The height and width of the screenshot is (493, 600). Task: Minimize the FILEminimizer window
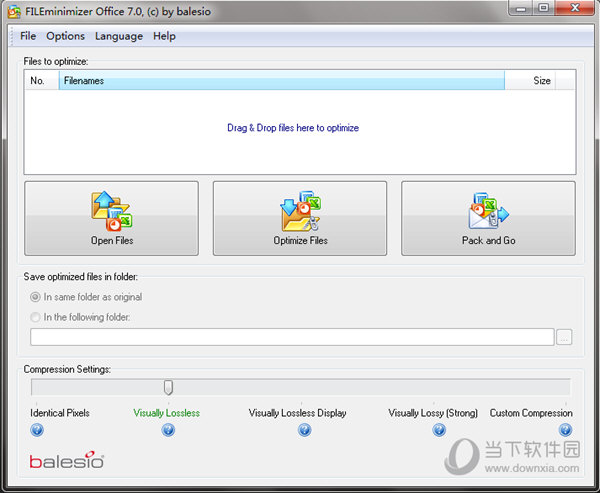click(521, 8)
